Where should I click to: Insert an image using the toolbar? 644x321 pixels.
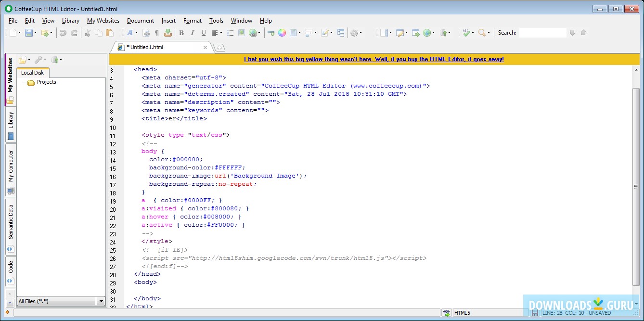(x=242, y=33)
